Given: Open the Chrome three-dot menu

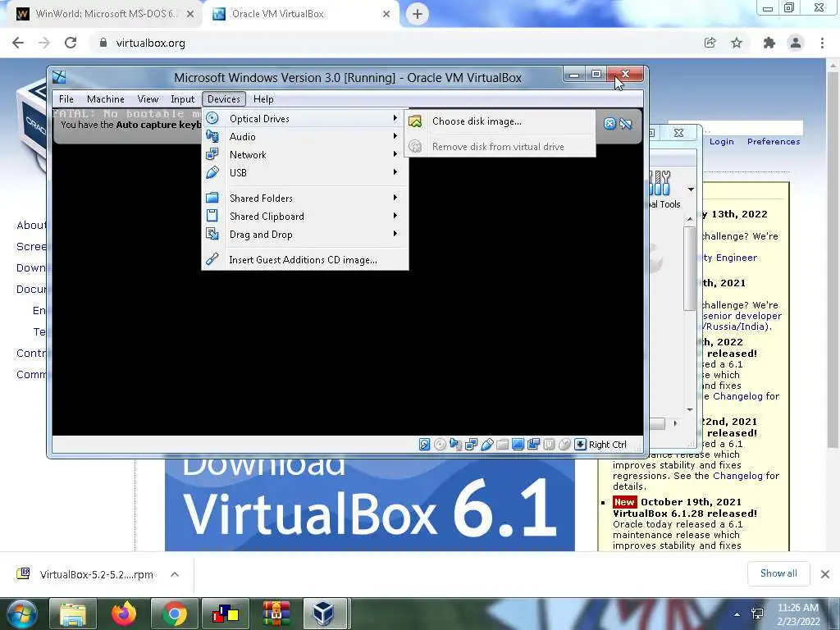Looking at the screenshot, I should (x=822, y=43).
